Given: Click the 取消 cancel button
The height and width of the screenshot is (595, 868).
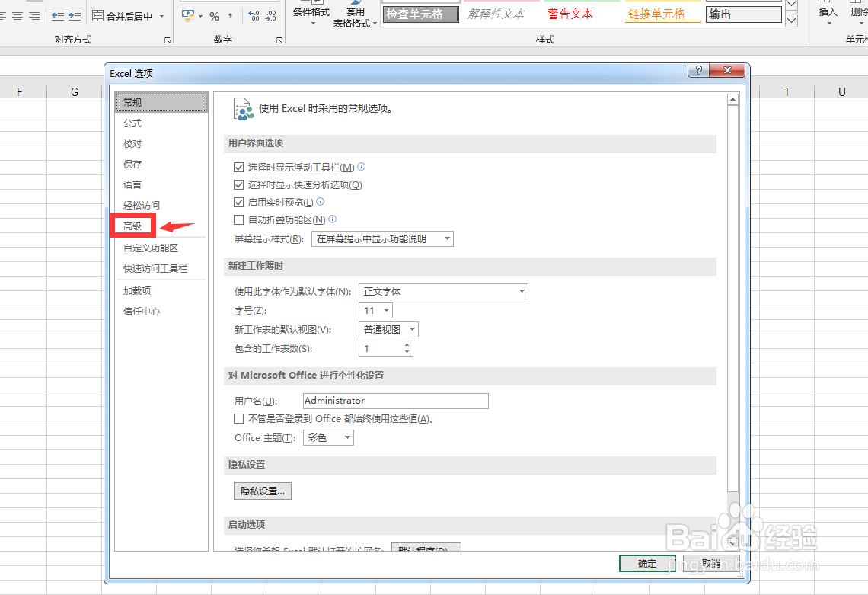Looking at the screenshot, I should coord(711,564).
